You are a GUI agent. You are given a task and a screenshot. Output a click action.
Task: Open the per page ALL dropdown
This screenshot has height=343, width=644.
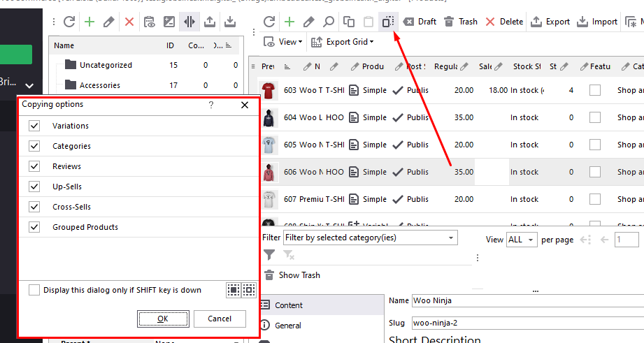pyautogui.click(x=522, y=240)
